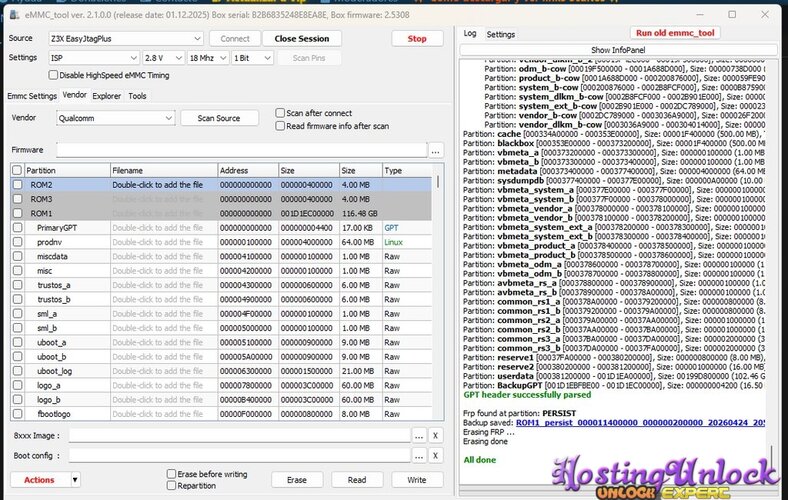Select the logo_a partition name
This screenshot has width=788, height=500.
pos(48,385)
